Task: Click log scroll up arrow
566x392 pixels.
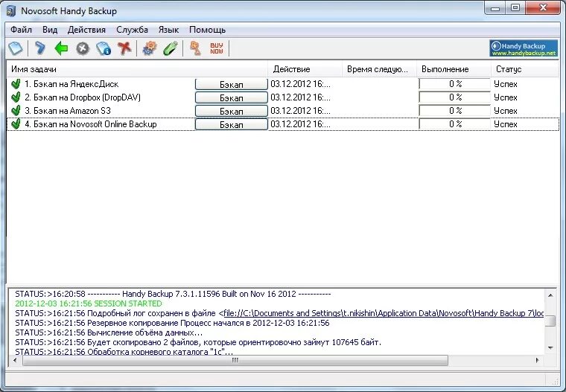Action: pyautogui.click(x=550, y=295)
